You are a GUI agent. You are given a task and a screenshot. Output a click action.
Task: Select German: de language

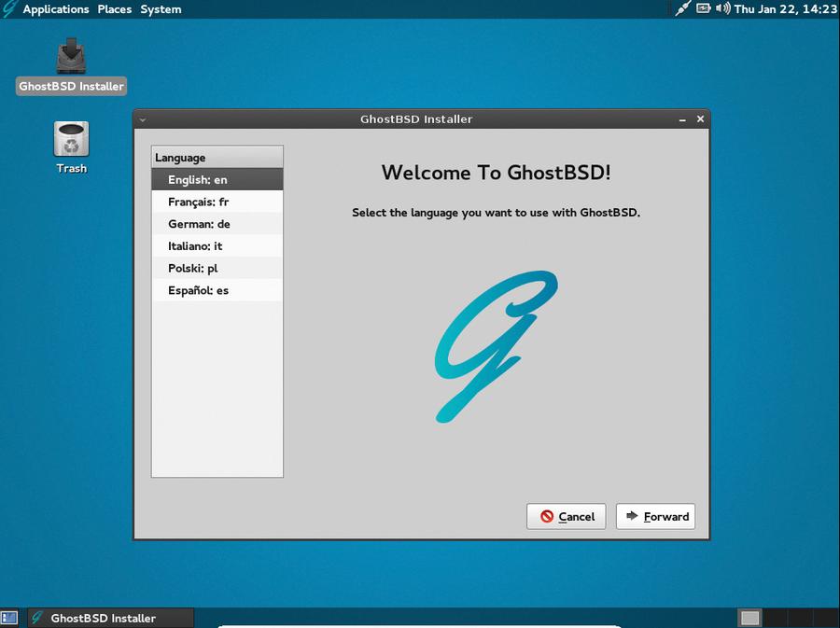(x=217, y=224)
